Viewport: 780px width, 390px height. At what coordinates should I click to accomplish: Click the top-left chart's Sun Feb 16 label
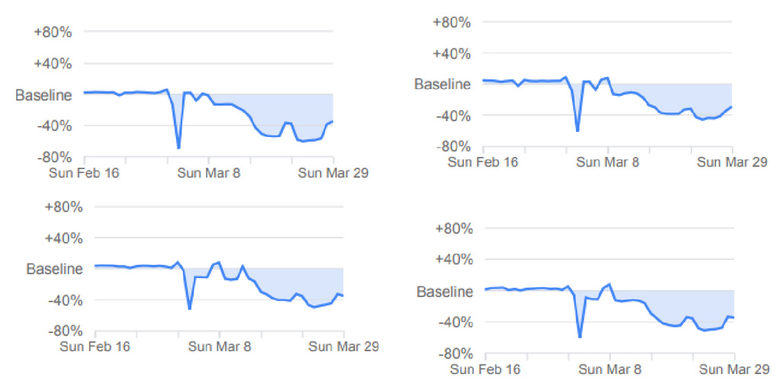84,173
